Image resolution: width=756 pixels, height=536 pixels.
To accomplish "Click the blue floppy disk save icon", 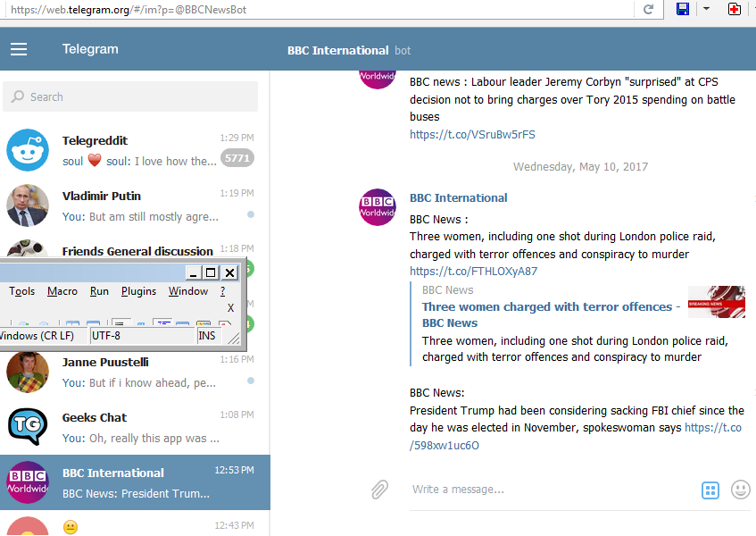I will click(x=683, y=9).
